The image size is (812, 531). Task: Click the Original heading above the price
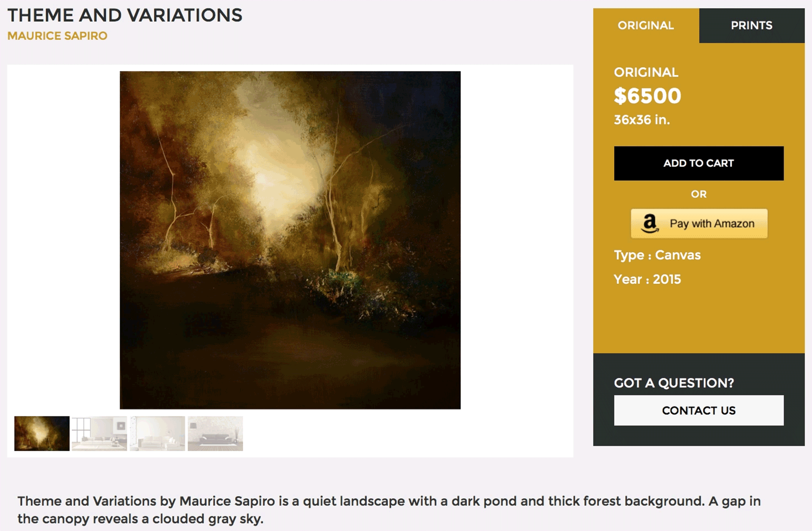pyautogui.click(x=646, y=72)
